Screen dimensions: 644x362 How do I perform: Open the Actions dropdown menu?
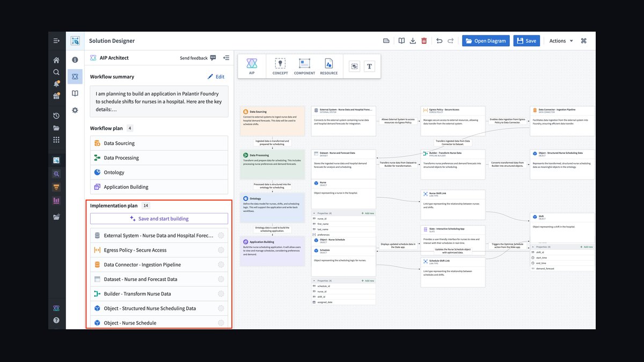pyautogui.click(x=561, y=41)
